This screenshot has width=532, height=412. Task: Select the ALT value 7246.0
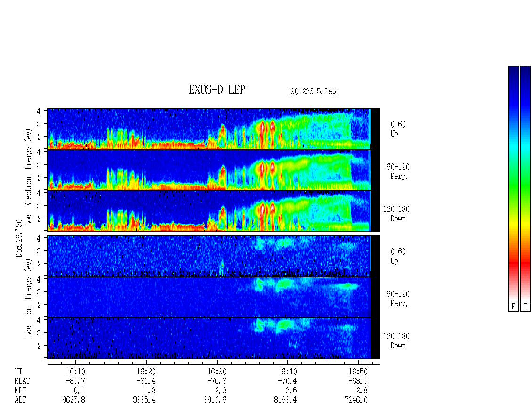tap(356, 400)
